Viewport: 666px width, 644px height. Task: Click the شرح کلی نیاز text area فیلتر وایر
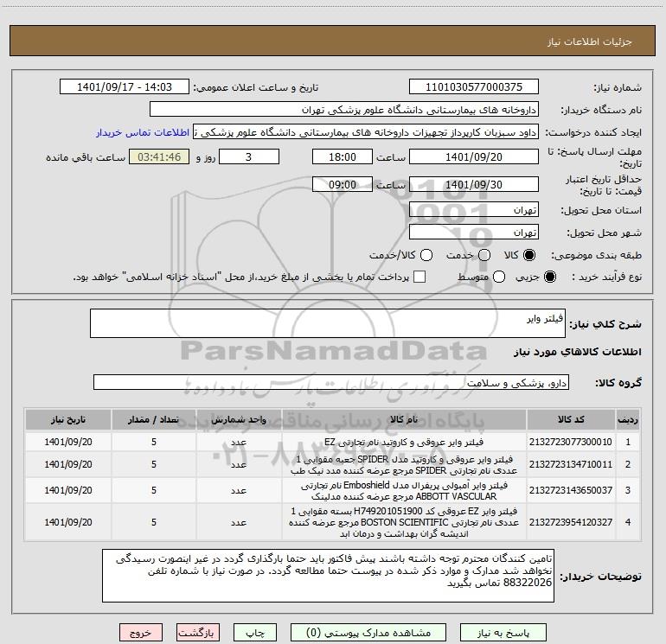(328, 323)
